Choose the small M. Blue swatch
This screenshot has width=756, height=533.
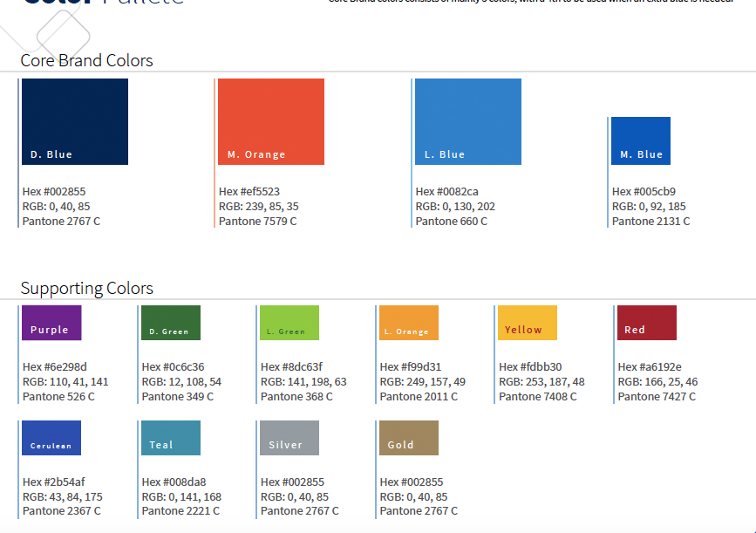point(641,140)
